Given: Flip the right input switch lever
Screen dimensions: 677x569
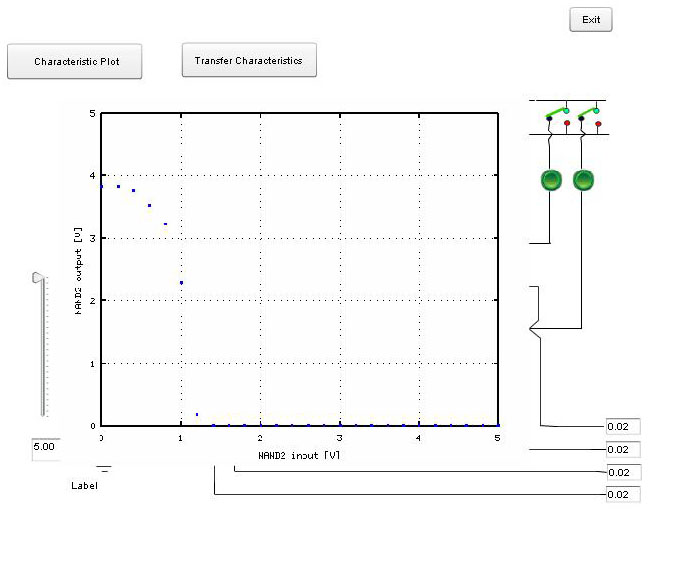Looking at the screenshot, I should pyautogui.click(x=587, y=115).
